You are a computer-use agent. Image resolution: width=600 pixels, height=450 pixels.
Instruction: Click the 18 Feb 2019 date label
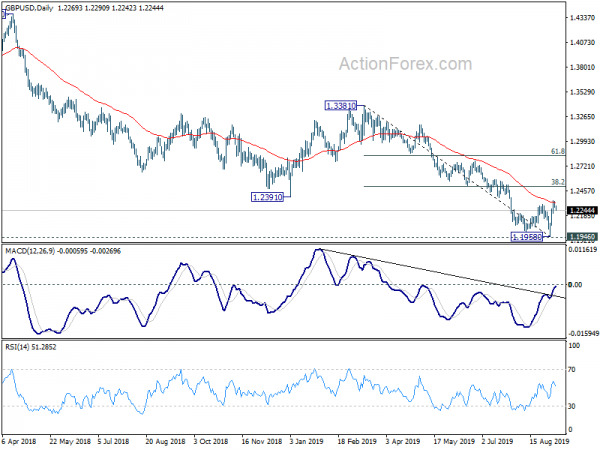(357, 441)
